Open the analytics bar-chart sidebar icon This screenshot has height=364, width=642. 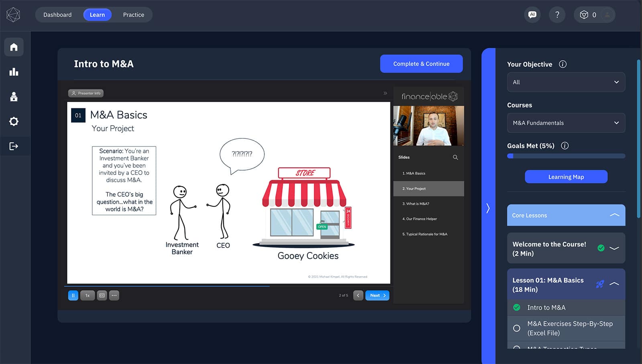[x=14, y=72]
